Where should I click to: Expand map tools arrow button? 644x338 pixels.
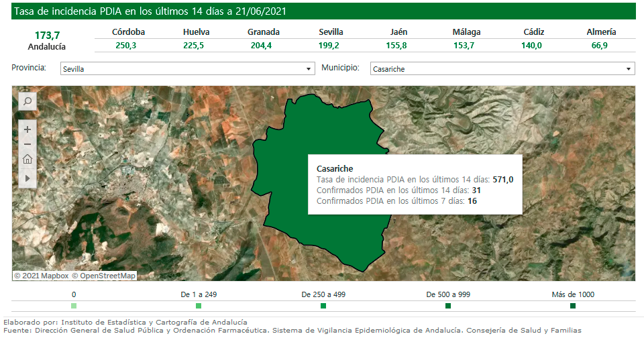(28, 178)
